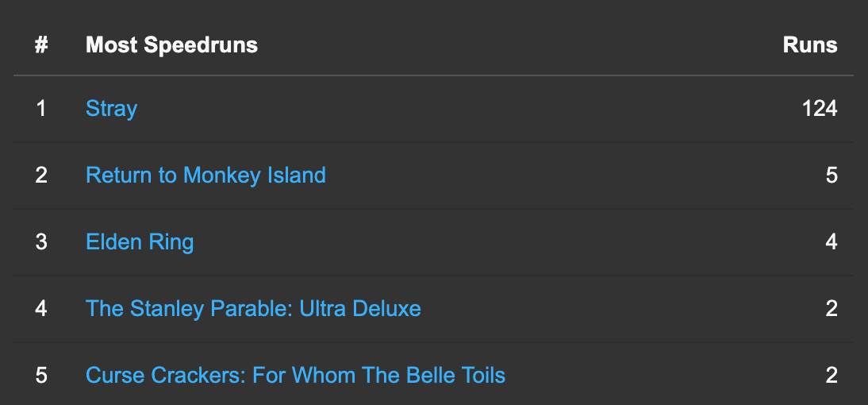The image size is (868, 405).
Task: Open the Stray game link
Action: [x=111, y=108]
